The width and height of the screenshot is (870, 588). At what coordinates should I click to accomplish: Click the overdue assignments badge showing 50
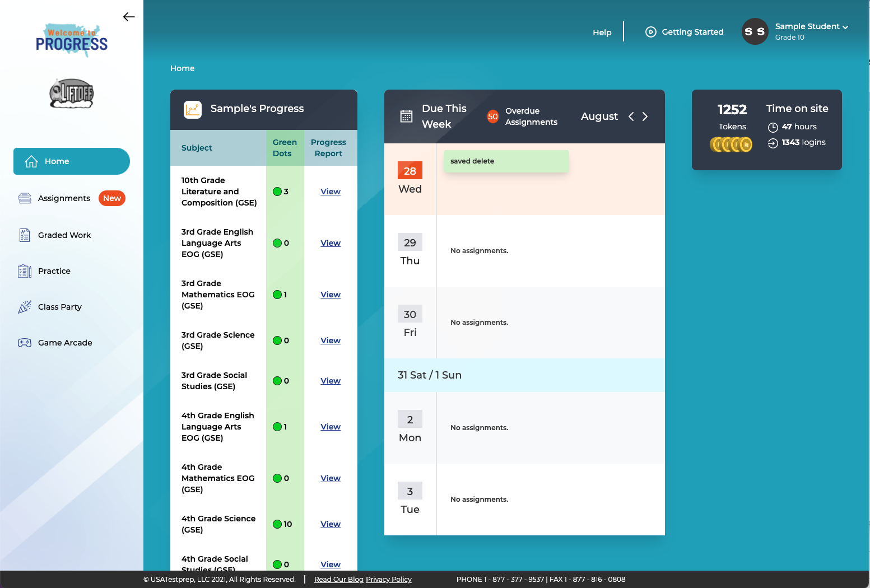coord(492,116)
